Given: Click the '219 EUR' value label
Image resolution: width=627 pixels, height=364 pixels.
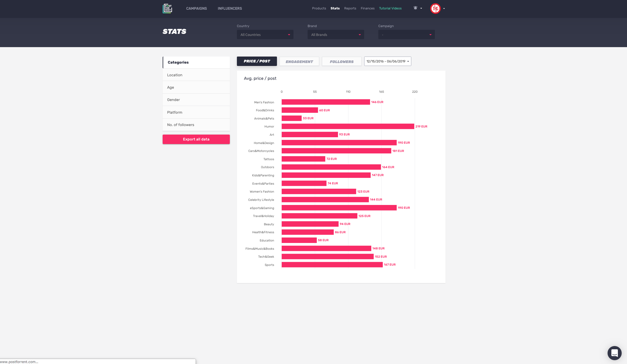Looking at the screenshot, I should (x=421, y=127).
